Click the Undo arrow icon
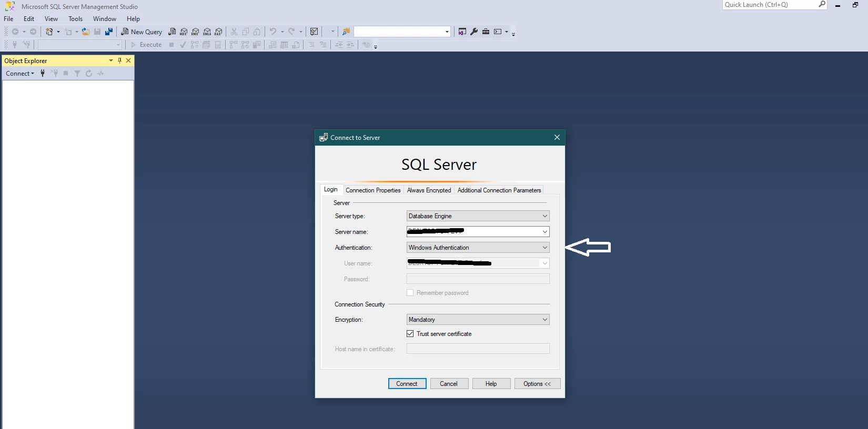This screenshot has height=429, width=868. (272, 32)
